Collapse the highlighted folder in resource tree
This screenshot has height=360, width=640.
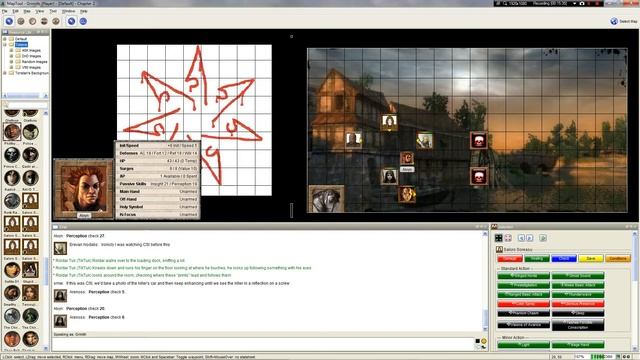(5, 44)
